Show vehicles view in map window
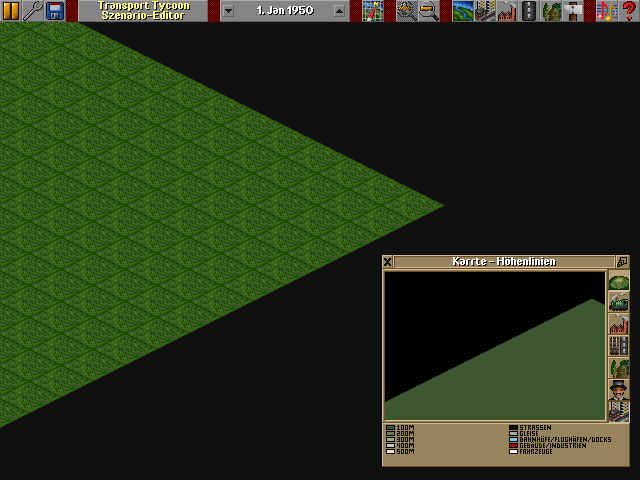The width and height of the screenshot is (640, 480). click(619, 302)
